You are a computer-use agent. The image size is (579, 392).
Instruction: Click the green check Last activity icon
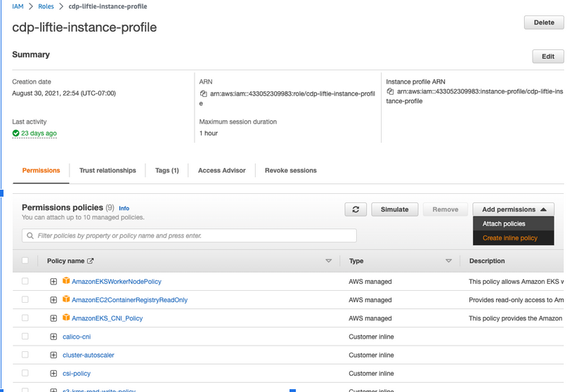pos(15,133)
